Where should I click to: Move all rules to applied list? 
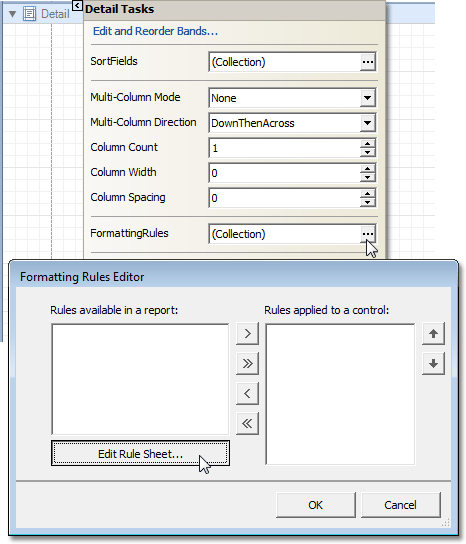click(247, 364)
